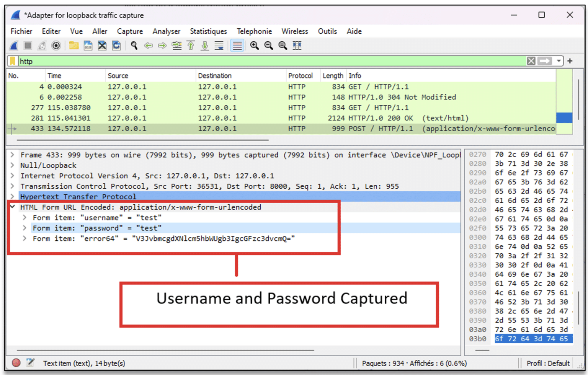Open the Statistiques menu
588x375 pixels.
(x=208, y=31)
